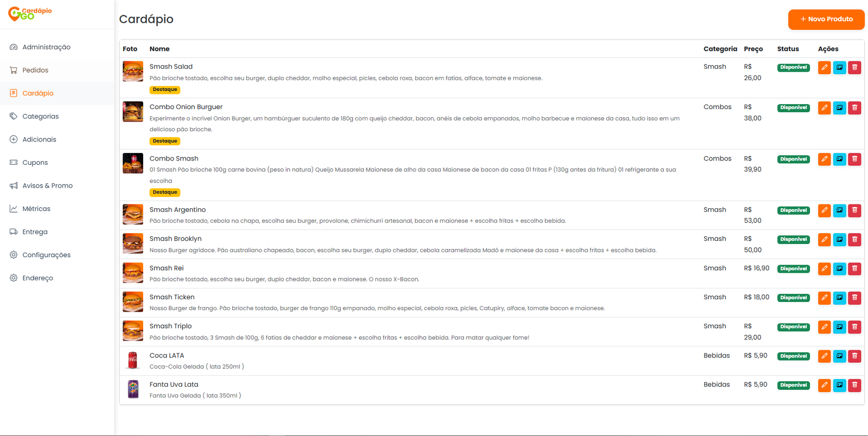Delete the Fanta Uva Lata product
The height and width of the screenshot is (436, 868).
pyautogui.click(x=854, y=385)
